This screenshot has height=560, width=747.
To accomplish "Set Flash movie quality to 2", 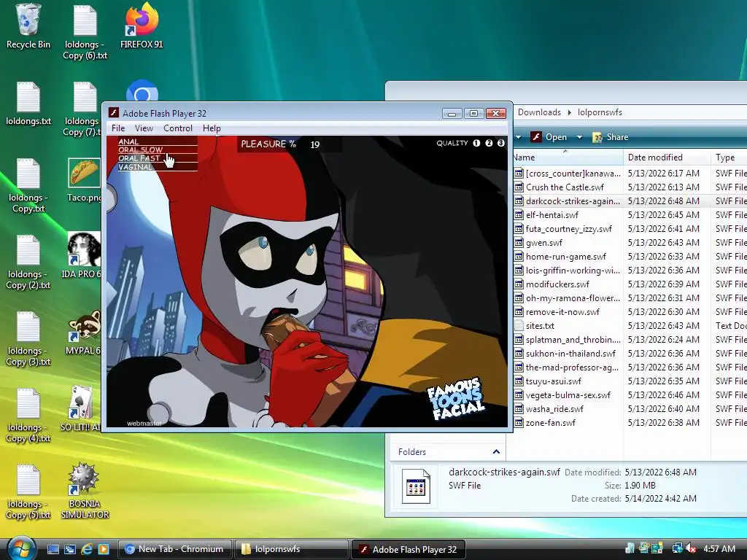I will 489,143.
